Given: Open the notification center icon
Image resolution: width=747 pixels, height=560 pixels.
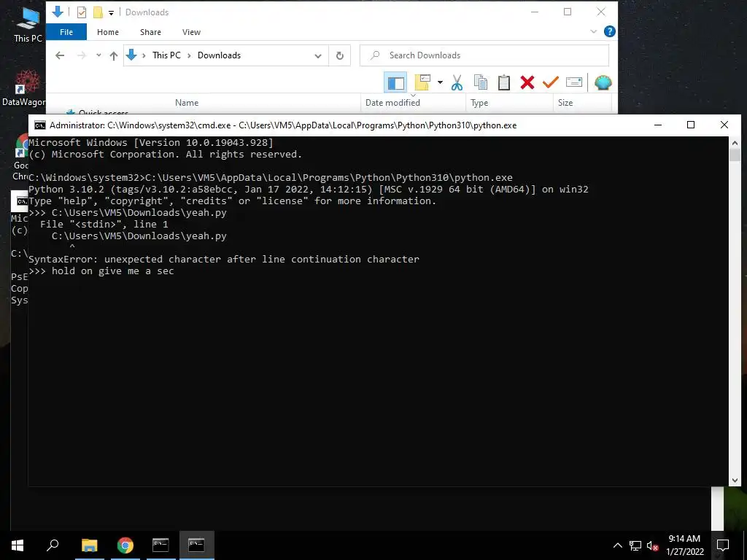Looking at the screenshot, I should coord(723,545).
